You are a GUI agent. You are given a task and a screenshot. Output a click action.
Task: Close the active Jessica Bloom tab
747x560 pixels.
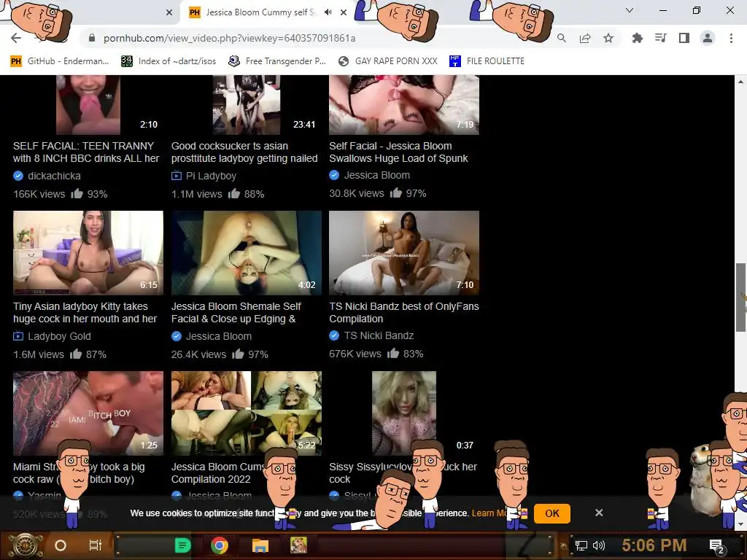pyautogui.click(x=344, y=12)
